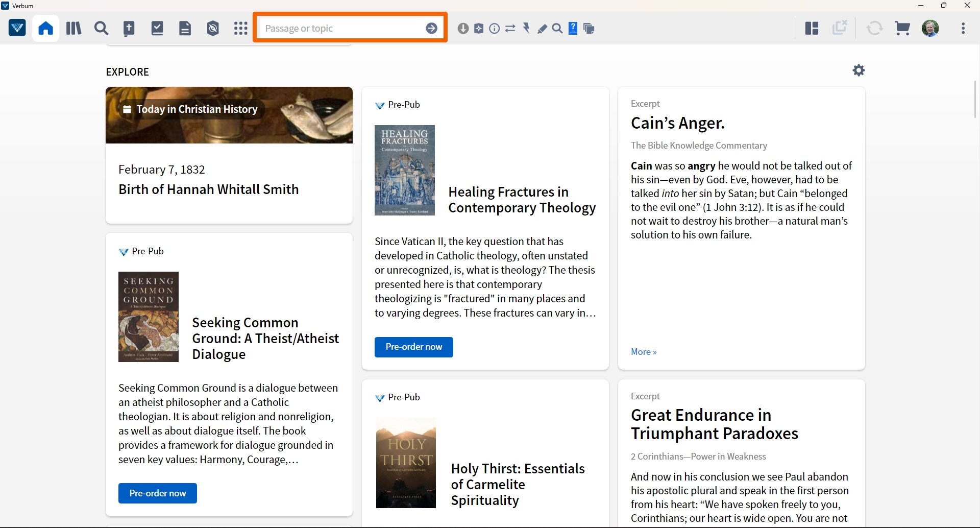Open Explore settings gear

pyautogui.click(x=859, y=70)
